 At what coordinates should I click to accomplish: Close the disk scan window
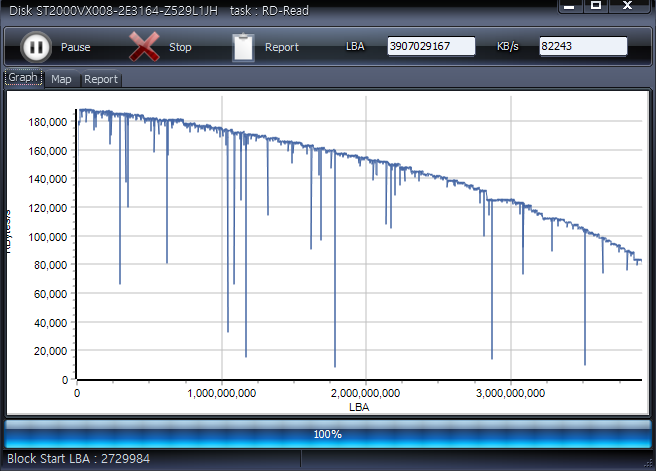[x=629, y=6]
